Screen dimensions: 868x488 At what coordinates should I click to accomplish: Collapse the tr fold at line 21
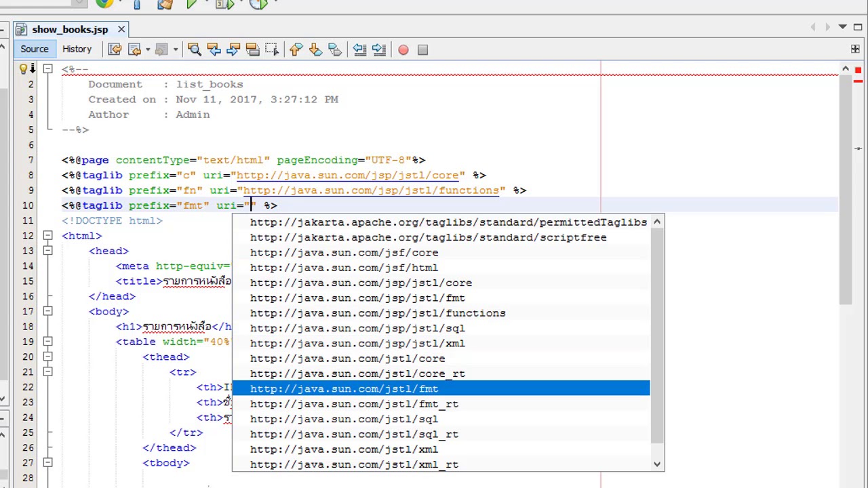pos(47,371)
